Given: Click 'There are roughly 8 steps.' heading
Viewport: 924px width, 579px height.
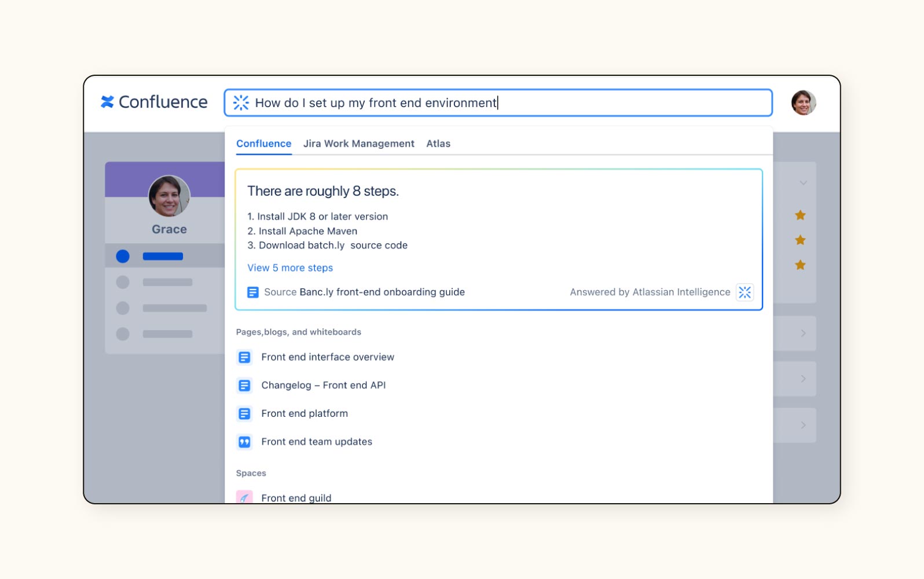Looking at the screenshot, I should 323,191.
